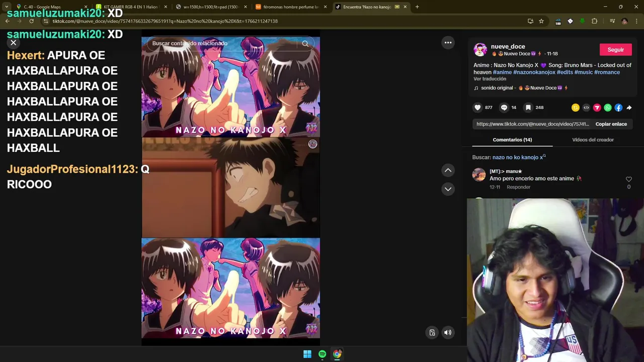Open Spotify from the taskbar

[322, 354]
